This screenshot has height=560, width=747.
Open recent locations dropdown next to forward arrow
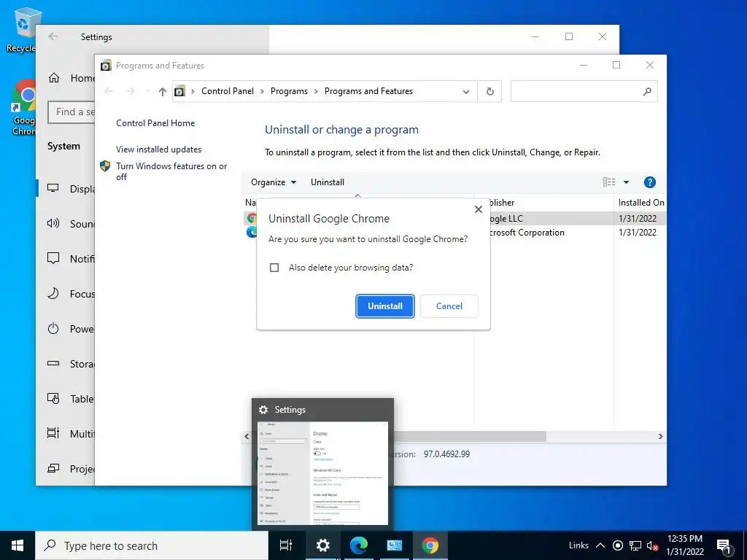[147, 91]
